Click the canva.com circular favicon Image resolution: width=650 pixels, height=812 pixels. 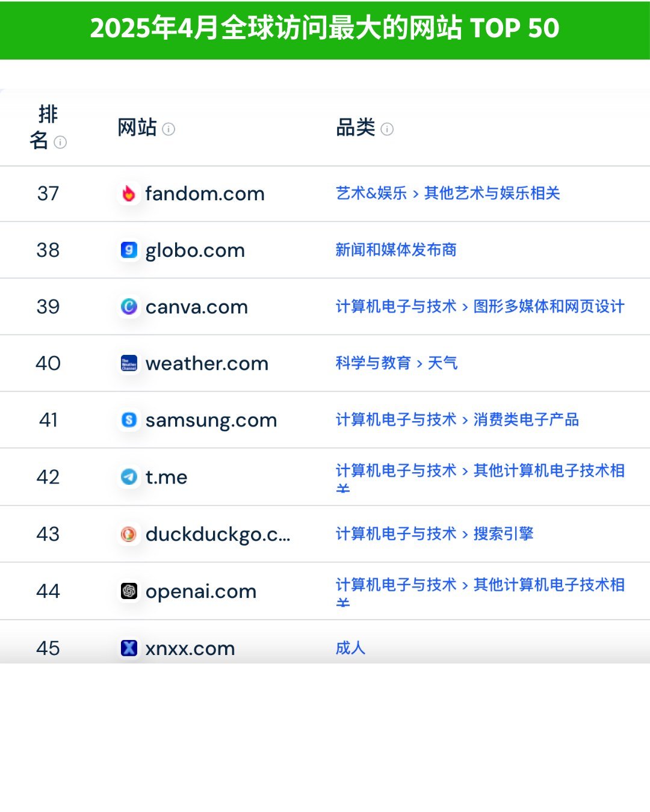coord(129,307)
